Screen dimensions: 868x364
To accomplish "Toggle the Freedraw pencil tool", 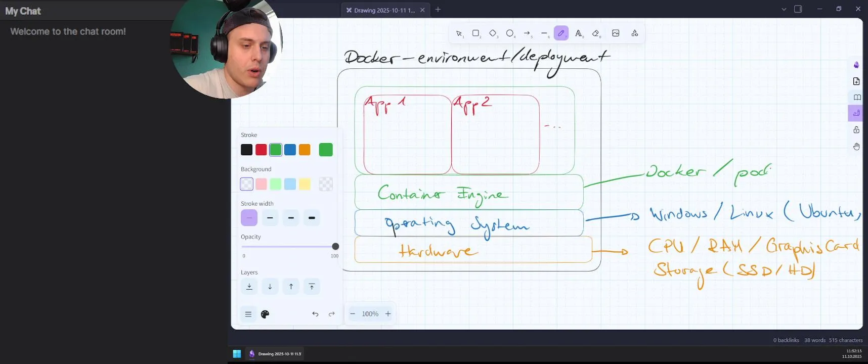I will coord(561,33).
